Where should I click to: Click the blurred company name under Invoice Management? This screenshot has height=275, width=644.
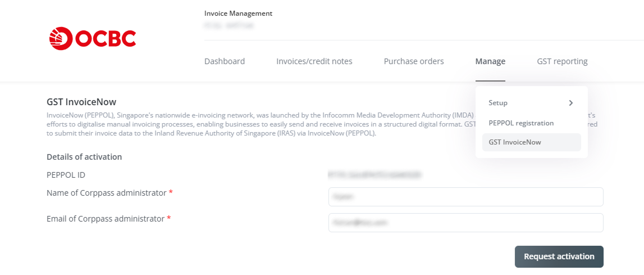(x=229, y=25)
